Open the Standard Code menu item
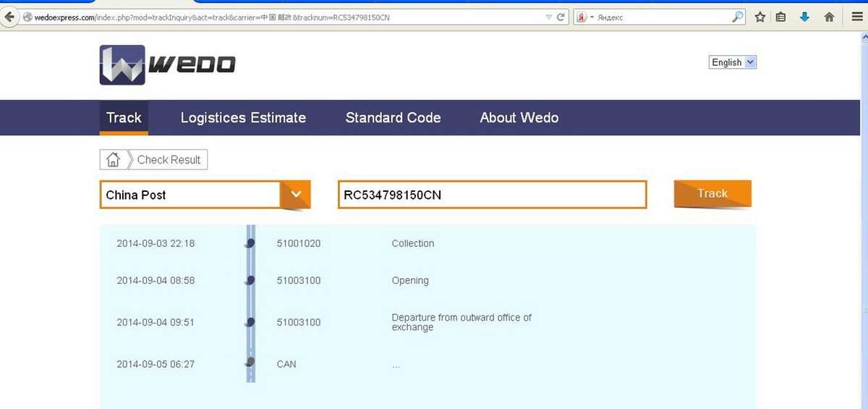868x409 pixels. pyautogui.click(x=393, y=118)
